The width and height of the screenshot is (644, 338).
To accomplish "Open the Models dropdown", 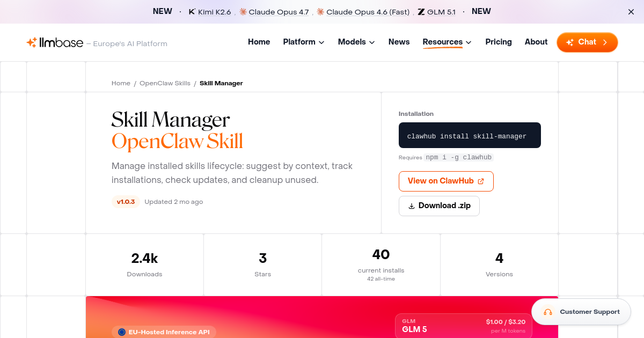I will (x=371, y=42).
